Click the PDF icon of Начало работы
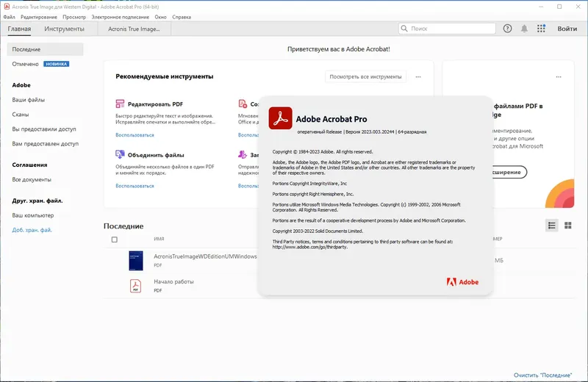This screenshot has width=588, height=382. [x=135, y=286]
